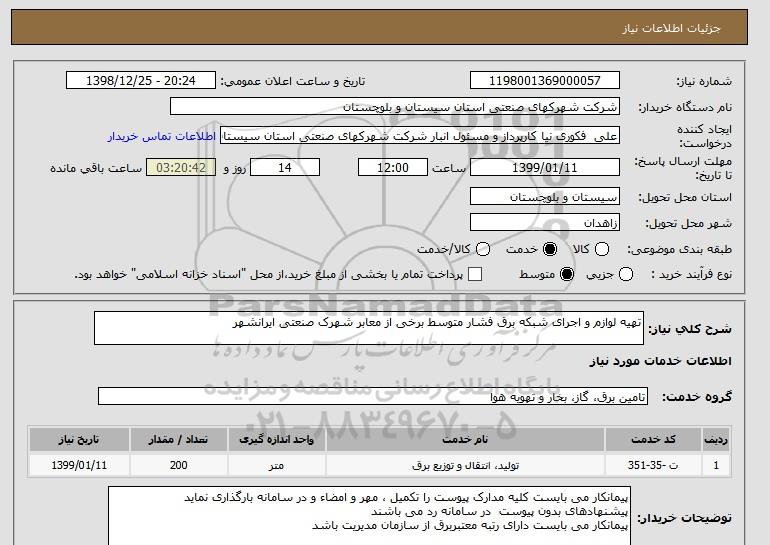
Task: Click the نام خدمت column header
Action: pos(465,439)
